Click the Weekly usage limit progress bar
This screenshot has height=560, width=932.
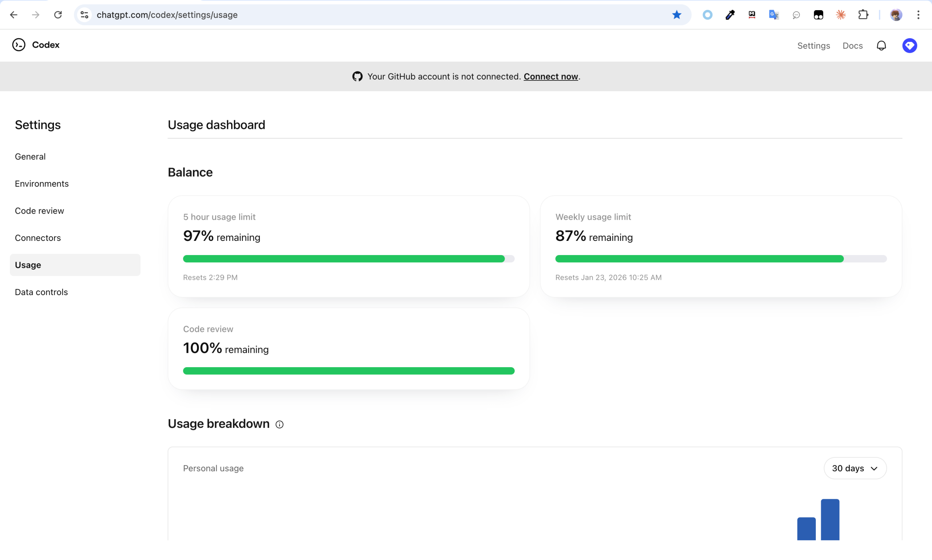pos(720,259)
